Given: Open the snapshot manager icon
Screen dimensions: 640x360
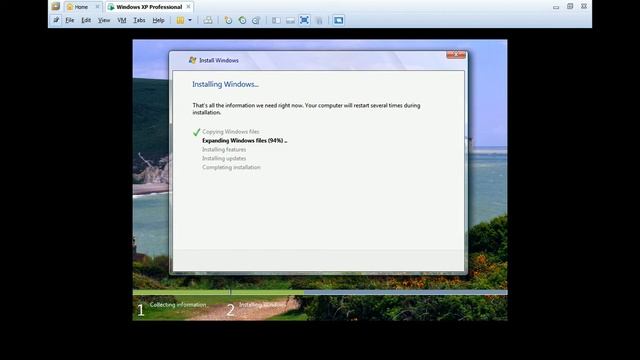Looking at the screenshot, I should [x=256, y=20].
